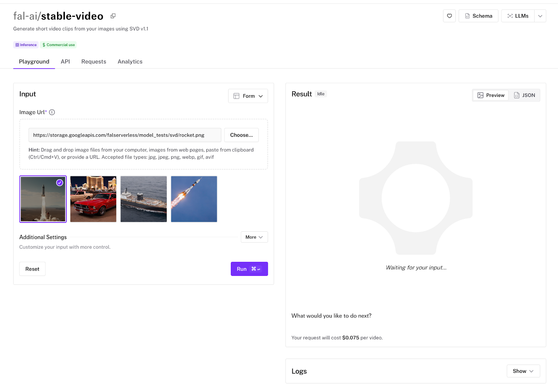The width and height of the screenshot is (558, 392).
Task: Open the Schema document button
Action: (x=478, y=16)
